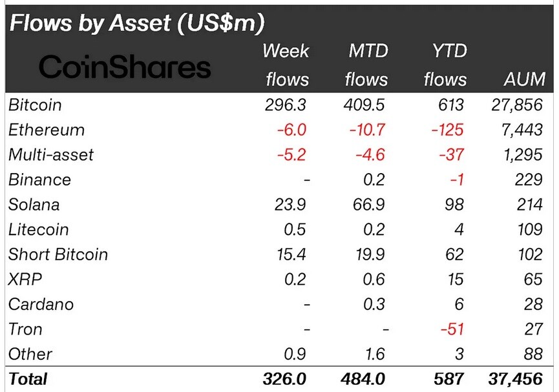Click the Flows by Asset title

point(137,23)
